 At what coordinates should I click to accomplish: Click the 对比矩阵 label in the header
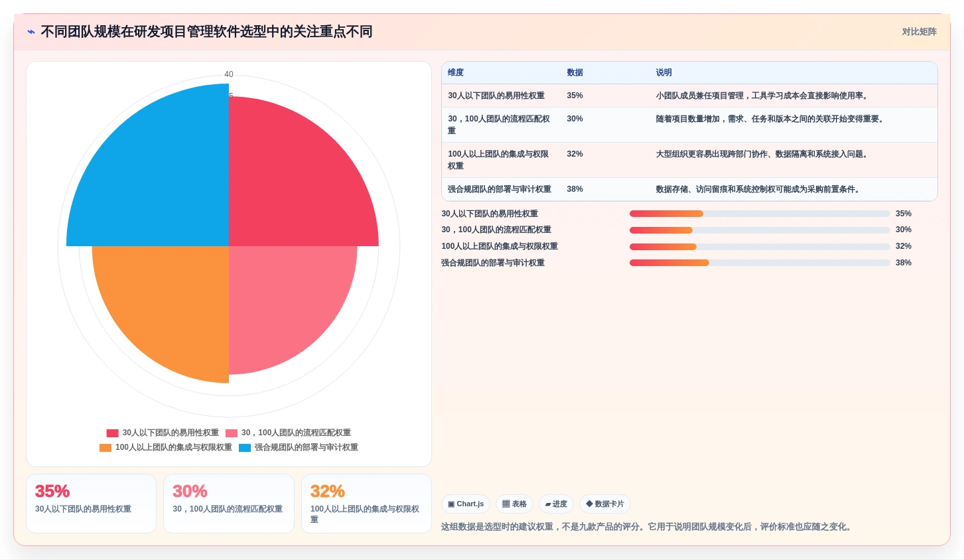coord(919,32)
